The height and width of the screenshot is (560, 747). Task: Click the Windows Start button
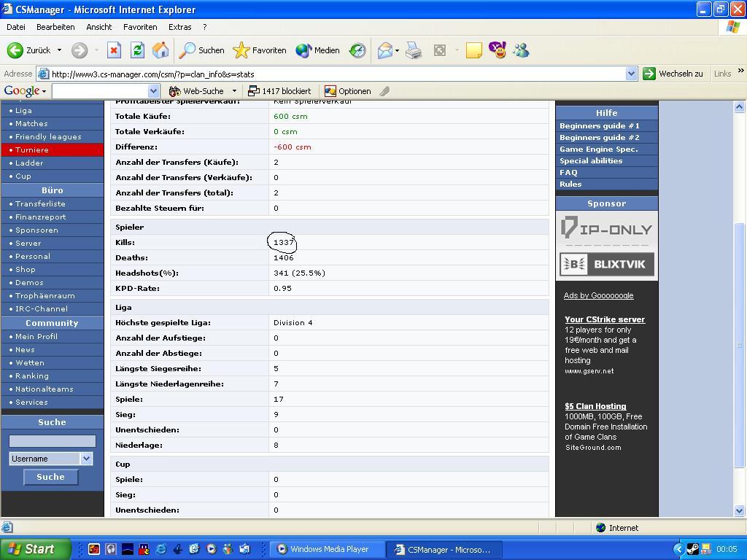36,550
